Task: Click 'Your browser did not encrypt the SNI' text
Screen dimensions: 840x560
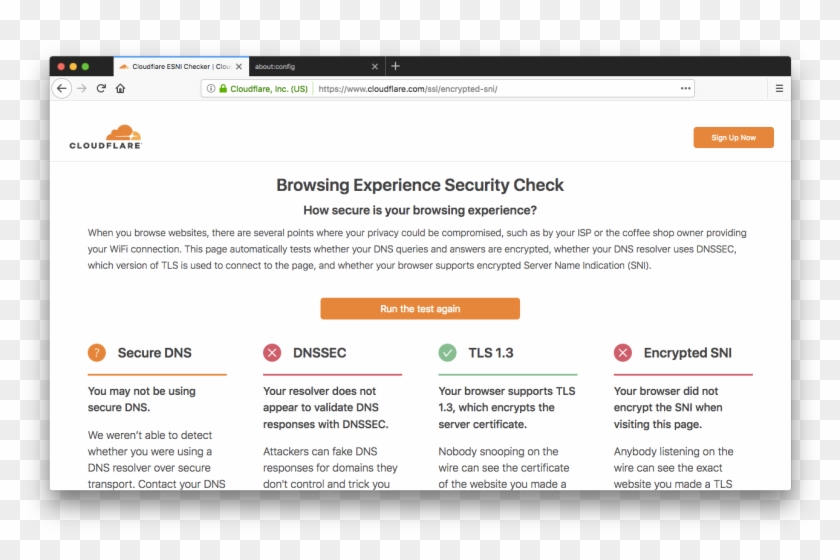Action: [x=668, y=407]
